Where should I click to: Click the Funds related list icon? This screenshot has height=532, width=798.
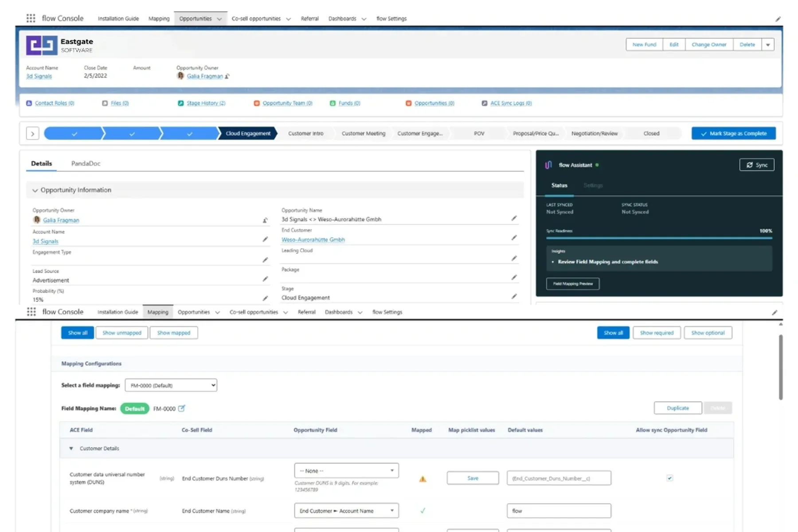332,103
